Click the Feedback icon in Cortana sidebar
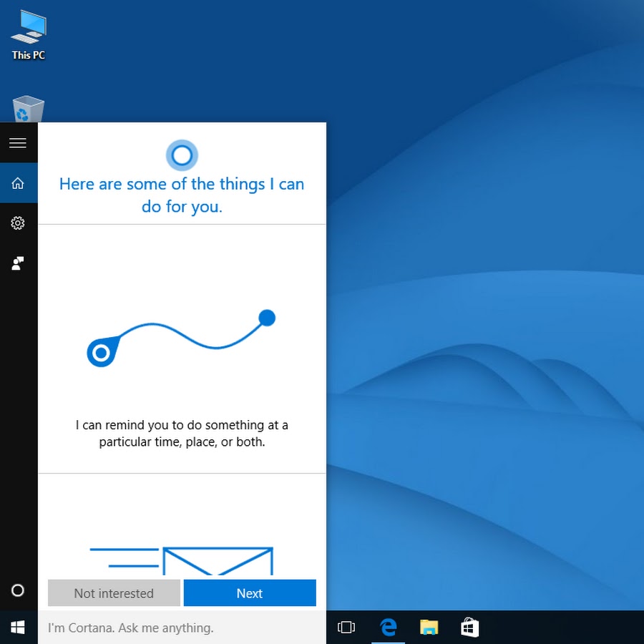The height and width of the screenshot is (644, 644). click(18, 263)
